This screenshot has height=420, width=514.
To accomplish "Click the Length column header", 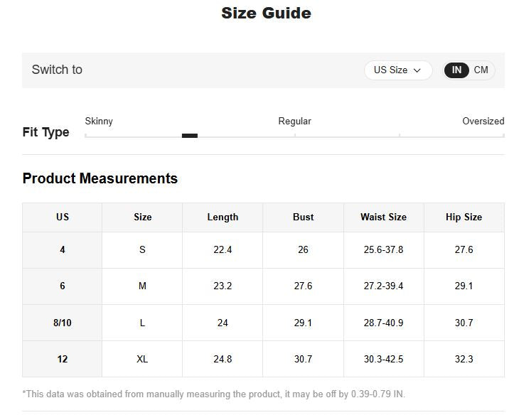I will (x=223, y=217).
